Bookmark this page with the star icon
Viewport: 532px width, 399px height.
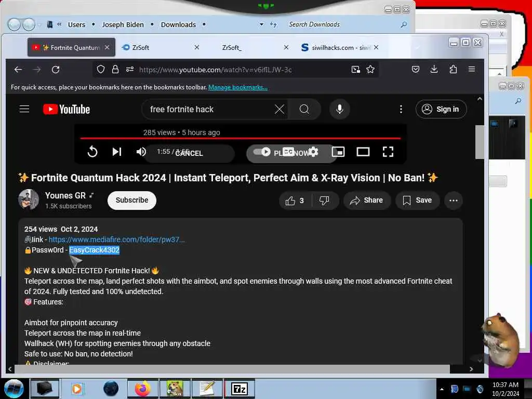(370, 70)
